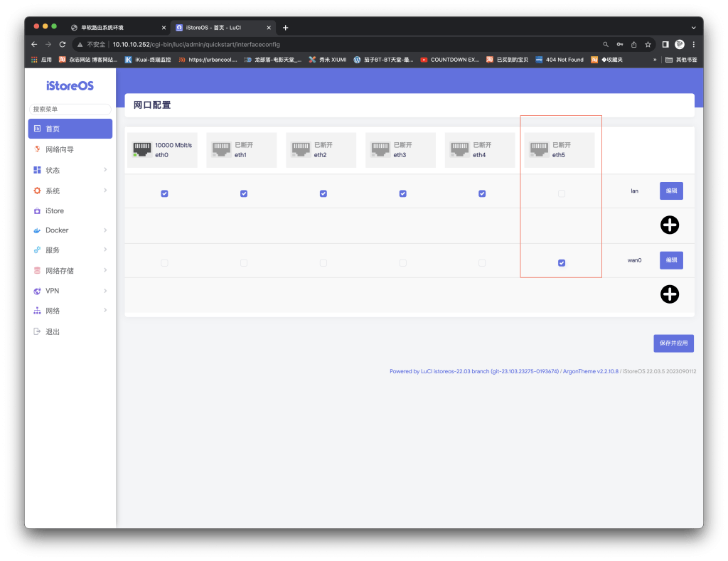Image resolution: width=728 pixels, height=561 pixels.
Task: Click the iStore shop icon in sidebar
Action: pos(37,211)
